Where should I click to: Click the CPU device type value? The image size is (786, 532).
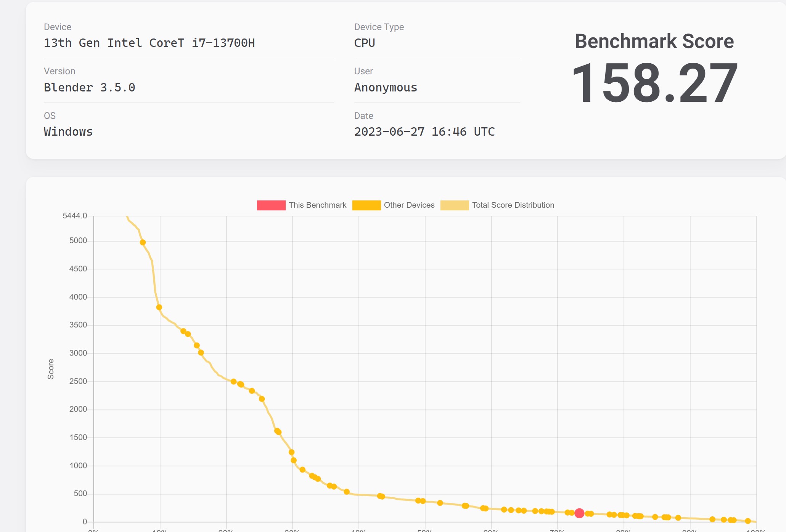364,43
